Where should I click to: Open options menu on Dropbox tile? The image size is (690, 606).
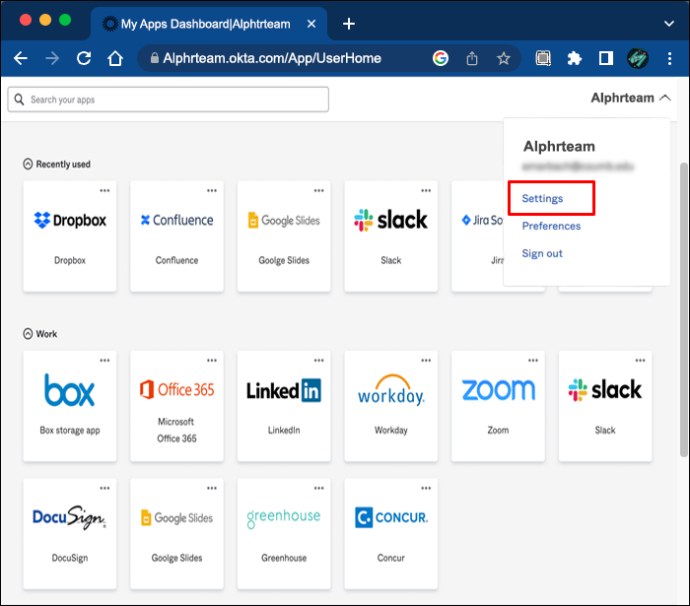click(105, 191)
